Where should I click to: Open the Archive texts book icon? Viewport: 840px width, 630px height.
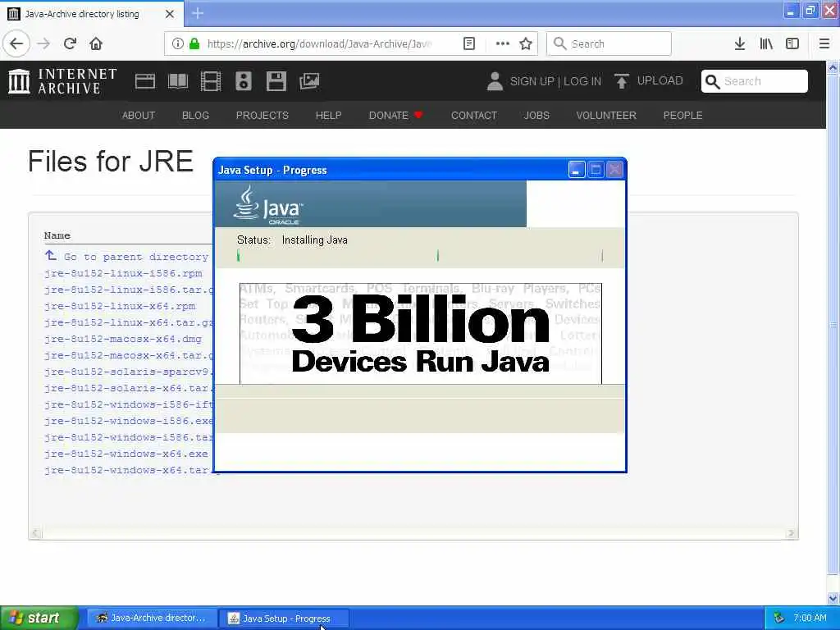(178, 81)
